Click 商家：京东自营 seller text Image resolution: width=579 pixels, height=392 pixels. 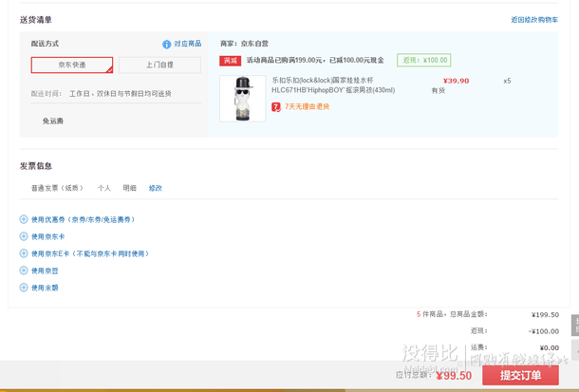244,44
